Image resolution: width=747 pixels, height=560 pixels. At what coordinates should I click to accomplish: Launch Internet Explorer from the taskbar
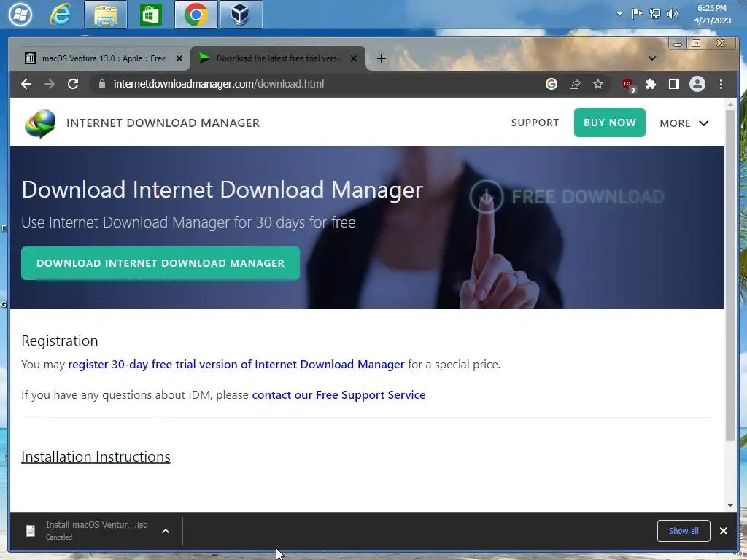pyautogui.click(x=61, y=15)
